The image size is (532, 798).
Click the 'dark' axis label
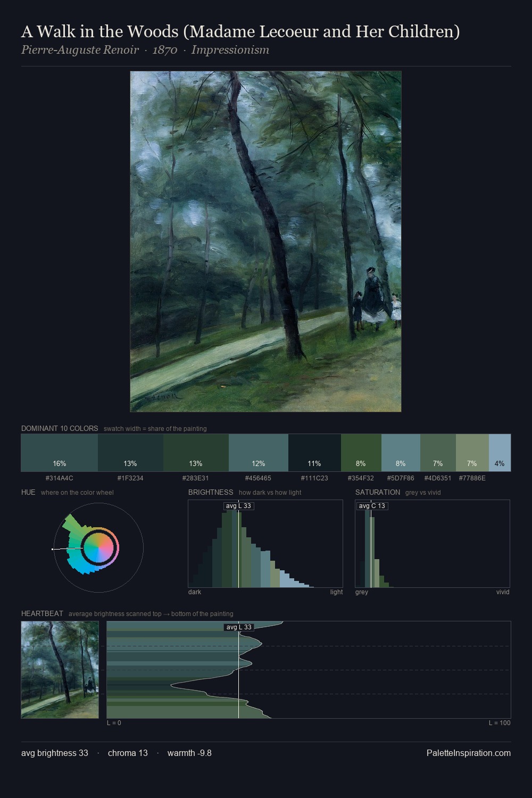(195, 592)
